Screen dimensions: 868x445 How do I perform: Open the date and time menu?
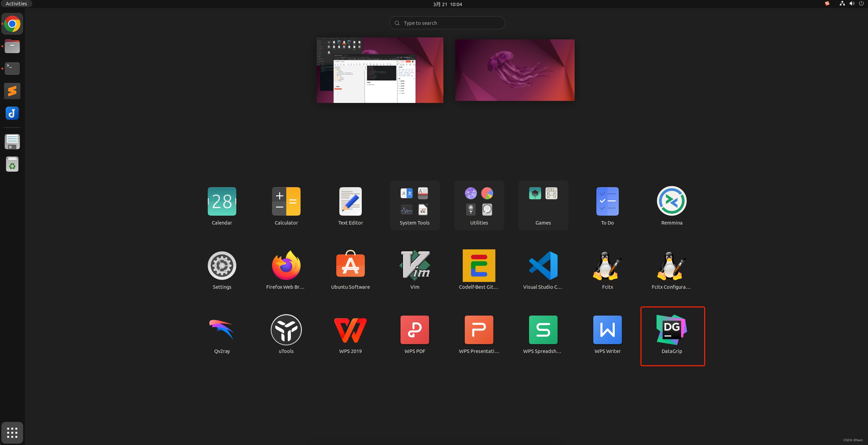click(447, 4)
